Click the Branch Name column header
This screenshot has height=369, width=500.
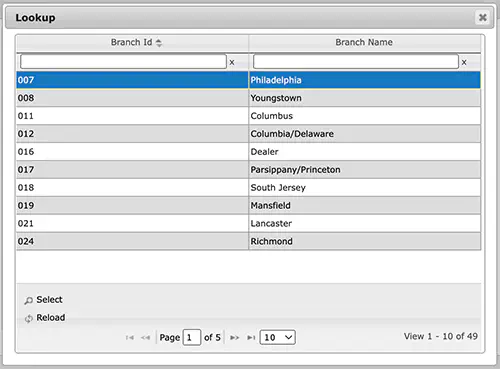coord(364,43)
